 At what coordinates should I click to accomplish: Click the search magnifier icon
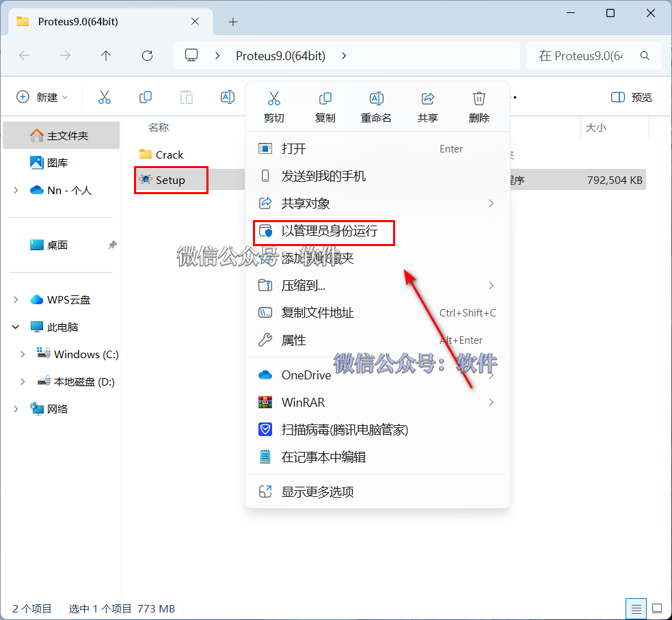pyautogui.click(x=645, y=55)
